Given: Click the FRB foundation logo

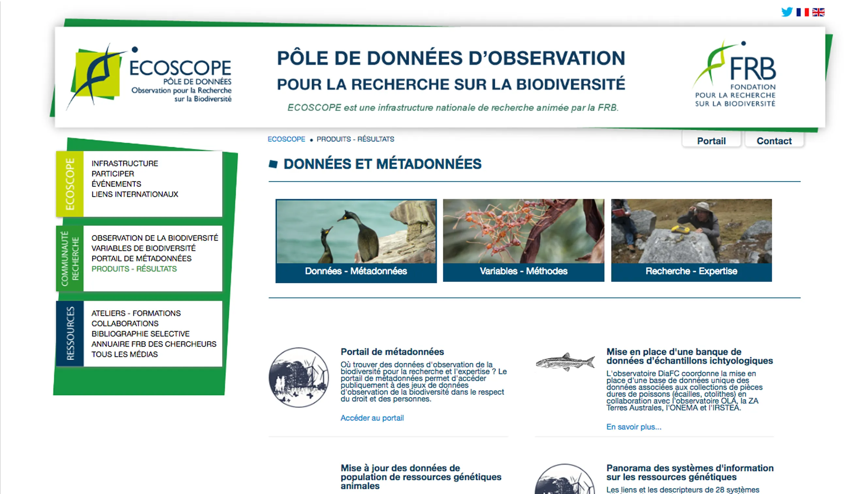Looking at the screenshot, I should pos(734,74).
